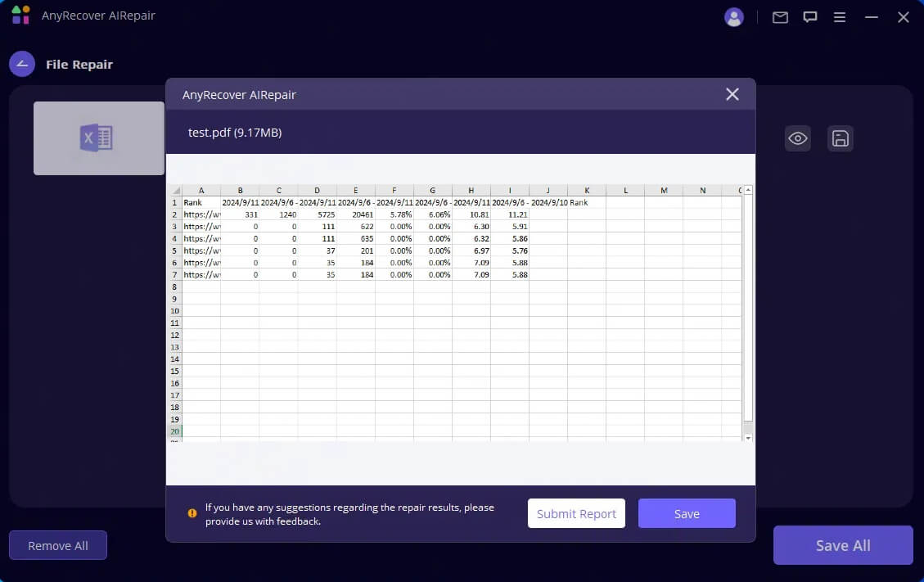Image resolution: width=924 pixels, height=582 pixels.
Task: Open the preview eye icon for test.pdf
Action: point(798,138)
